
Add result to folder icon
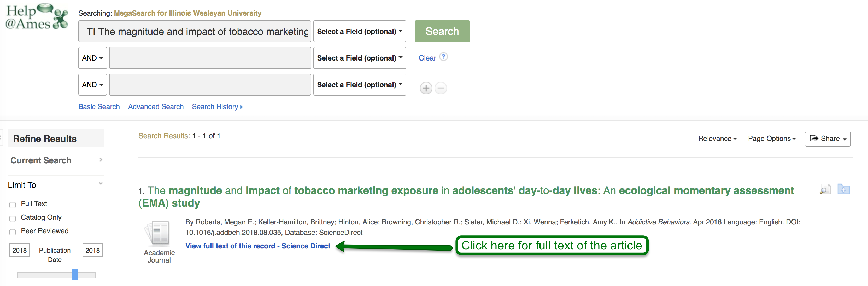(843, 189)
